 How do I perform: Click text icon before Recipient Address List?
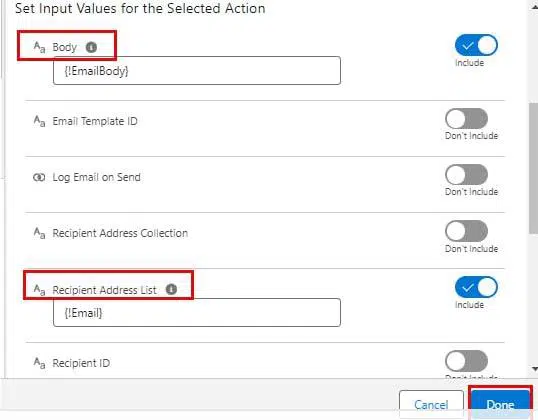39,289
